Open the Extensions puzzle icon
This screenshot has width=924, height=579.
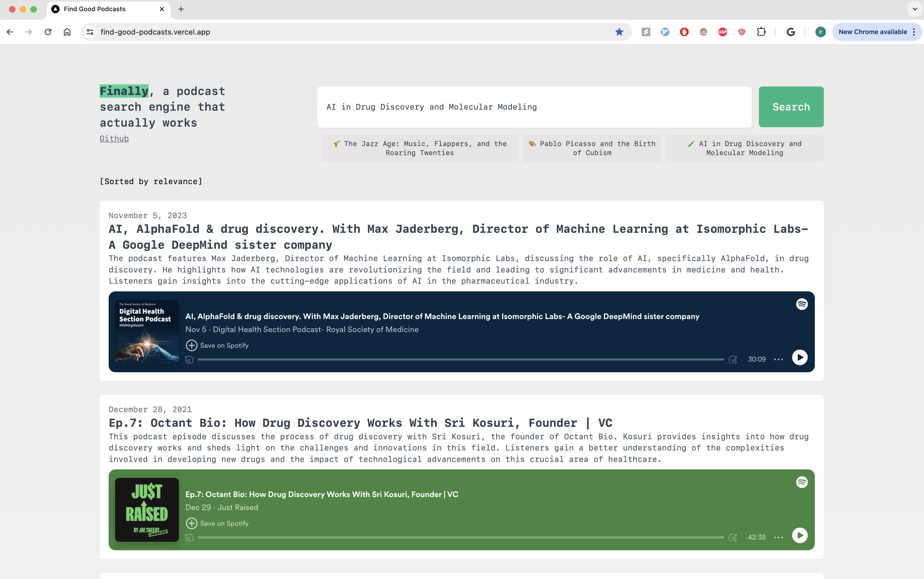[x=761, y=32]
